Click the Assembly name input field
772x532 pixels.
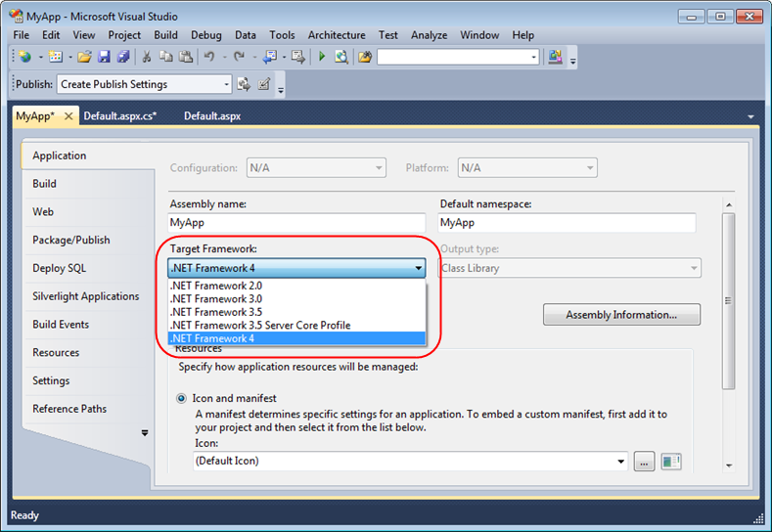296,222
